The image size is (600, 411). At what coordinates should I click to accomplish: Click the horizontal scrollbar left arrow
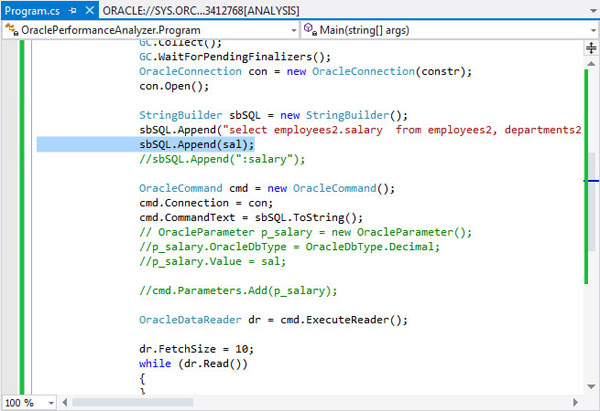click(65, 402)
